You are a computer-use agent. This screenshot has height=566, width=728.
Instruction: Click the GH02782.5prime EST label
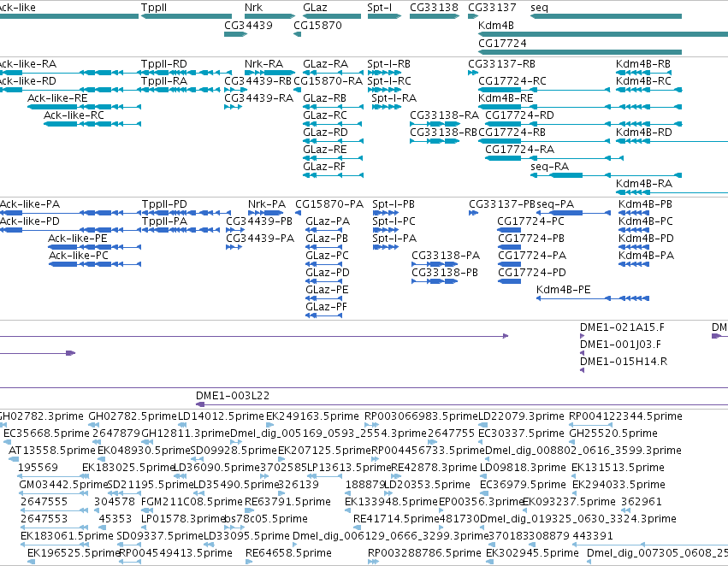click(133, 416)
